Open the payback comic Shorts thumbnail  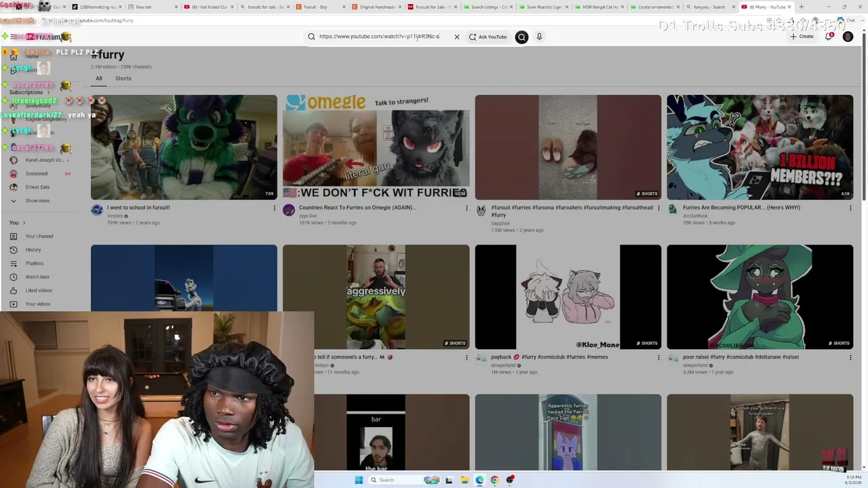pyautogui.click(x=568, y=297)
